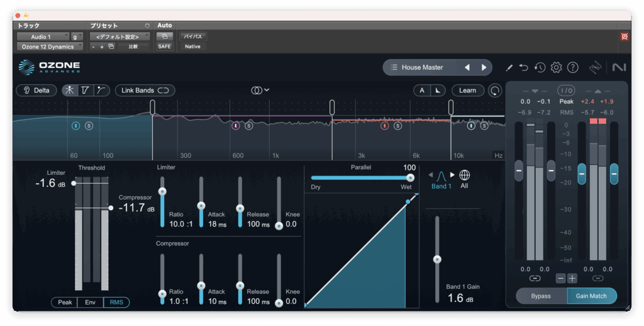
Task: Toggle the Delta listen button
Action: pyautogui.click(x=36, y=90)
